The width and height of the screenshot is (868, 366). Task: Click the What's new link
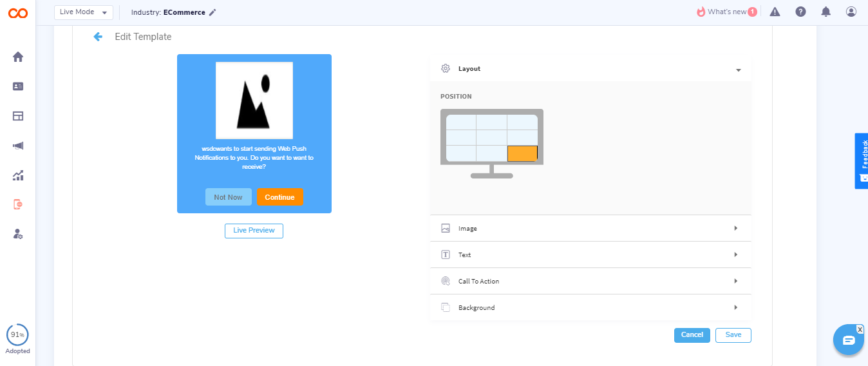pos(727,12)
